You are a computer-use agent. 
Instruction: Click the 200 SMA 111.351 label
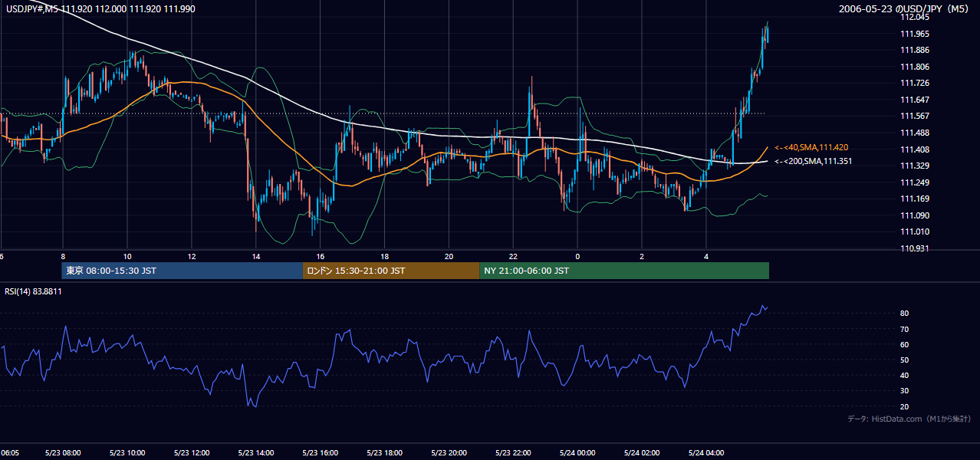coord(813,162)
